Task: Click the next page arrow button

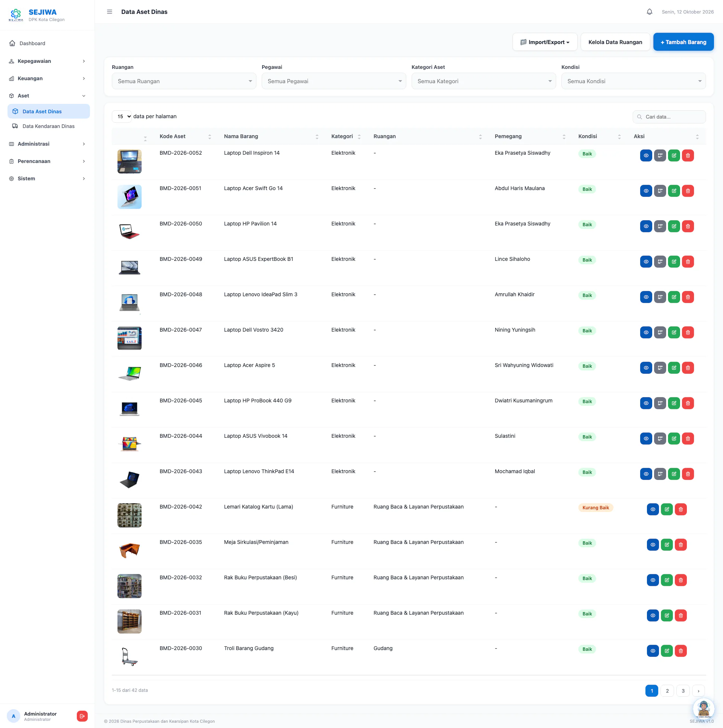Action: tap(699, 691)
